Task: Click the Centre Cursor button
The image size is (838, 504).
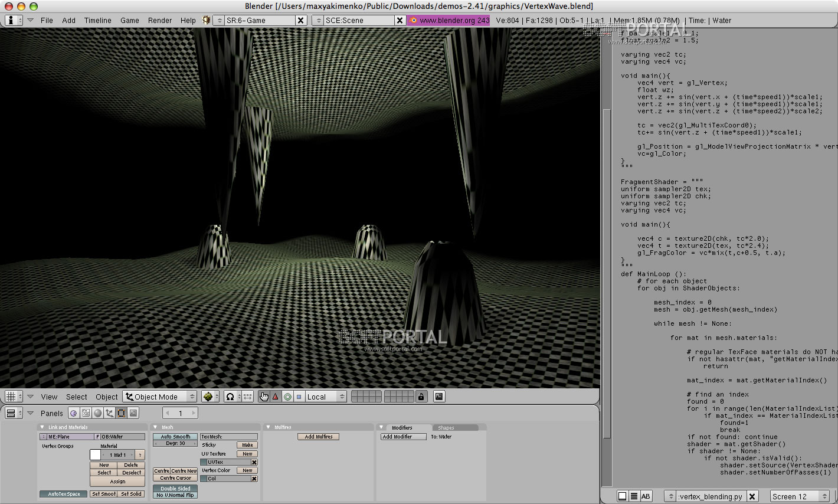Action: click(175, 478)
